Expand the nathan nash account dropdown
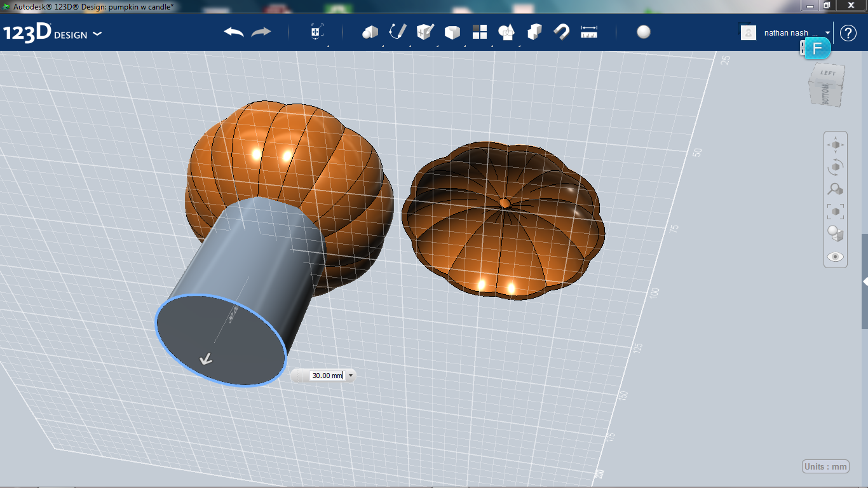This screenshot has height=488, width=868. [x=828, y=32]
